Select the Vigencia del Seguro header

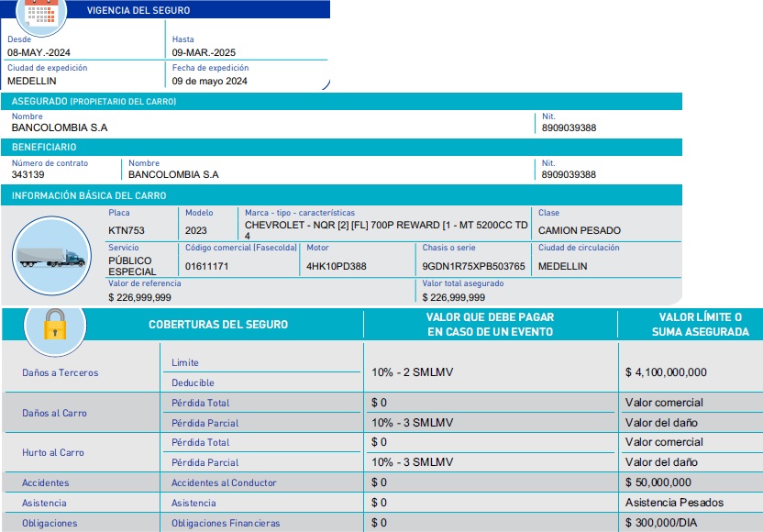coord(138,10)
